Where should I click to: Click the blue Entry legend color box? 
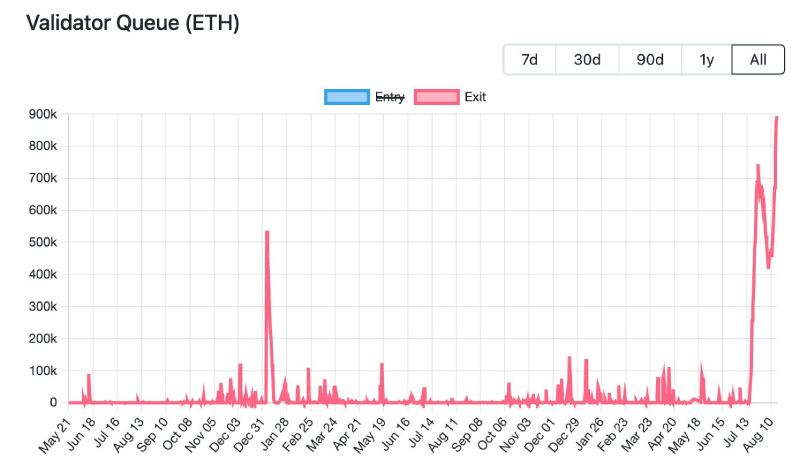pos(346,97)
